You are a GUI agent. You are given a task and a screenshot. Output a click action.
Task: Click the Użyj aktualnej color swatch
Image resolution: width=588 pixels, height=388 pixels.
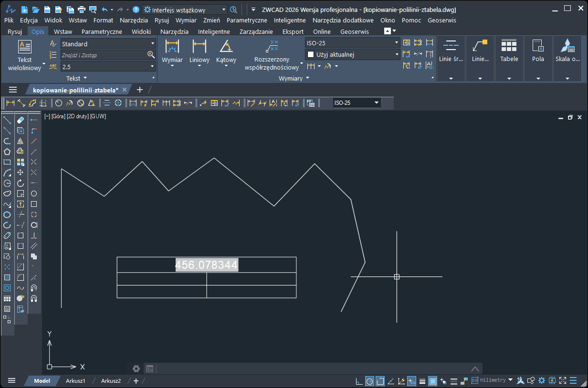(311, 55)
